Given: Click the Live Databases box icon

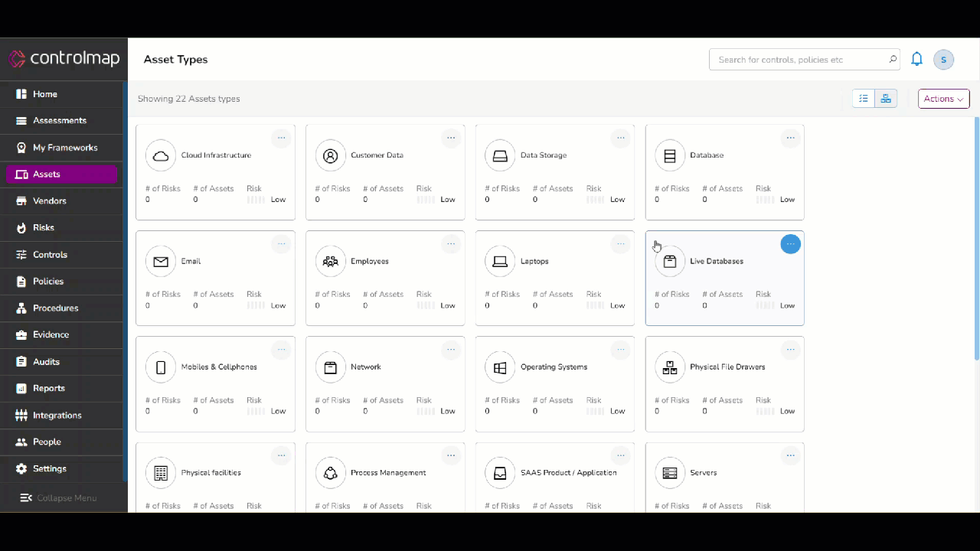Looking at the screenshot, I should point(670,262).
